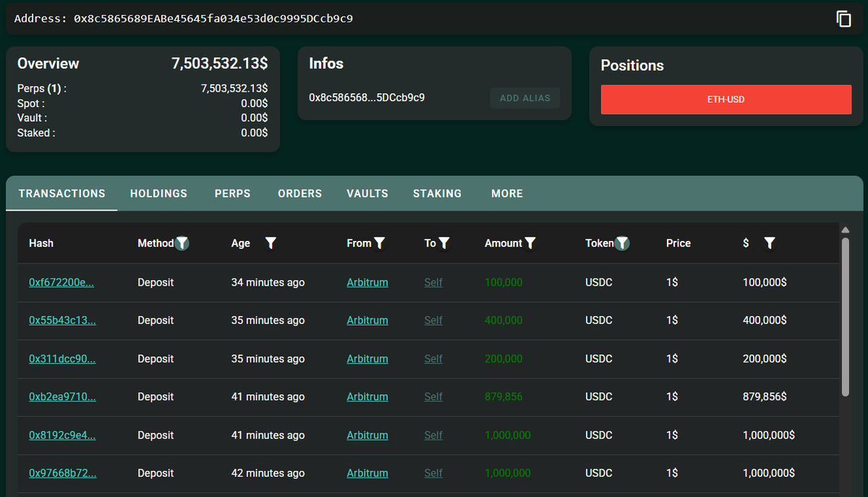Image resolution: width=868 pixels, height=497 pixels.
Task: Go to the Vaults tab
Action: 367,193
